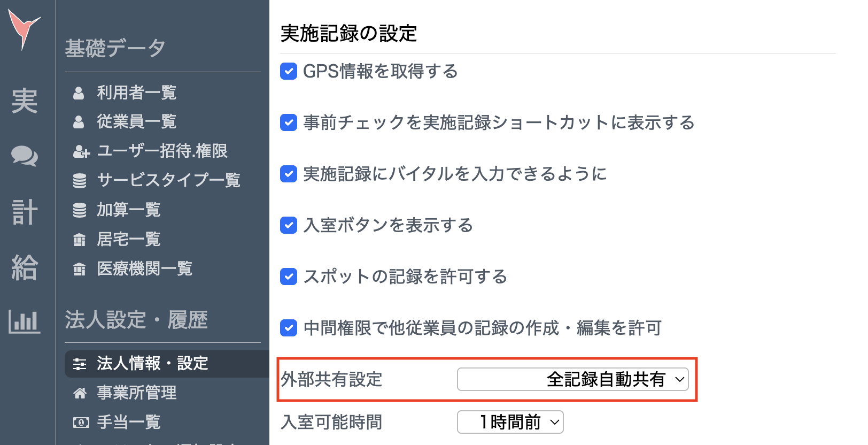Open 事業所管理 from the sidebar
The height and width of the screenshot is (445, 868).
coord(135,393)
